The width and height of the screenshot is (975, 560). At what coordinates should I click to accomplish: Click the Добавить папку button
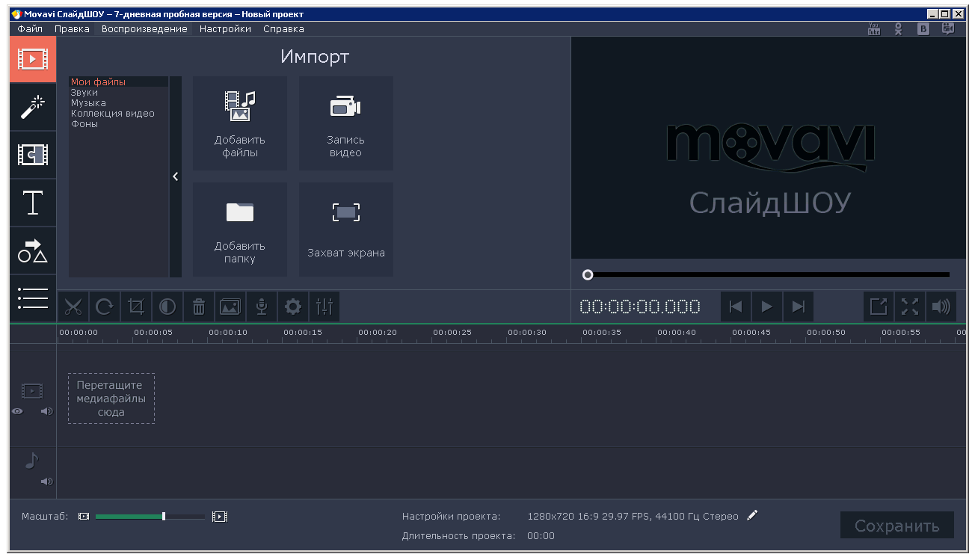pyautogui.click(x=240, y=230)
